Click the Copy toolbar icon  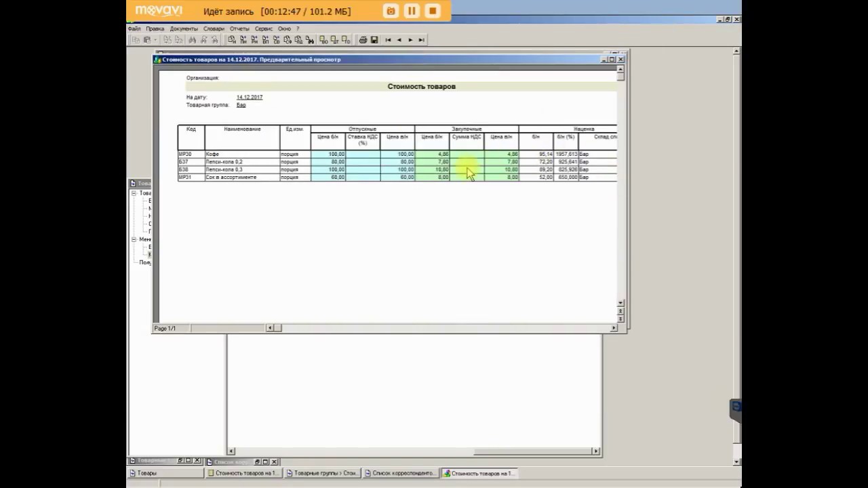click(x=136, y=40)
